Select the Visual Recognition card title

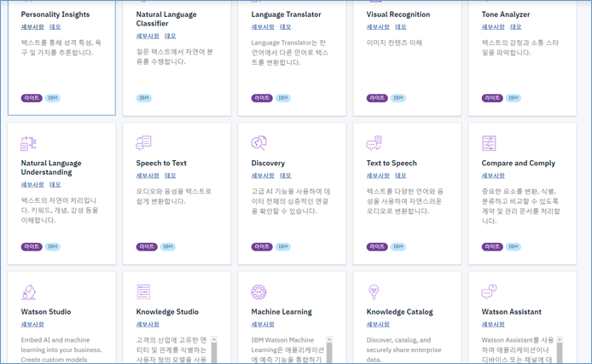pyautogui.click(x=398, y=14)
